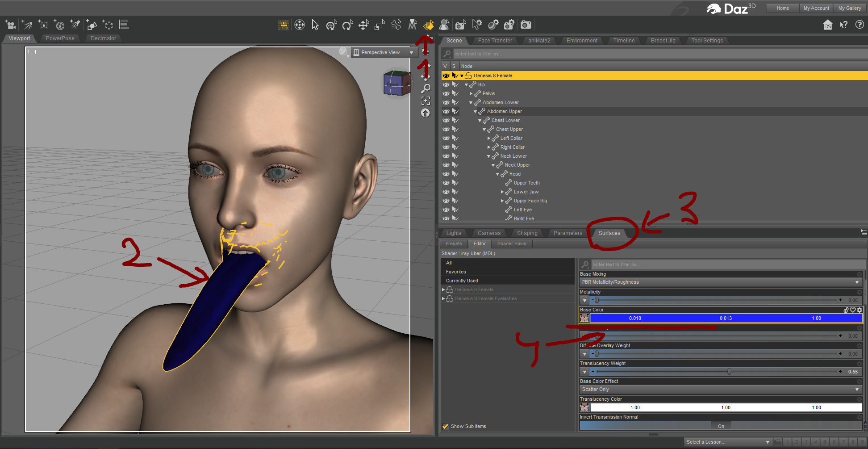
Task: Open the Timeline tab
Action: (x=624, y=41)
